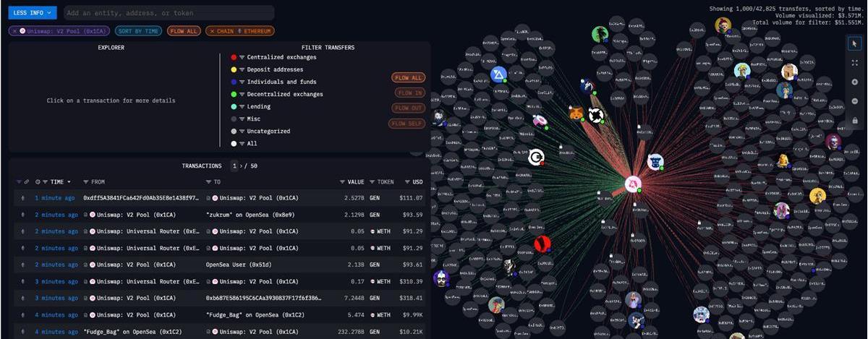Image resolution: width=868 pixels, height=339 pixels.
Task: Click the WETH token icon on $9.99K row
Action: click(x=373, y=315)
